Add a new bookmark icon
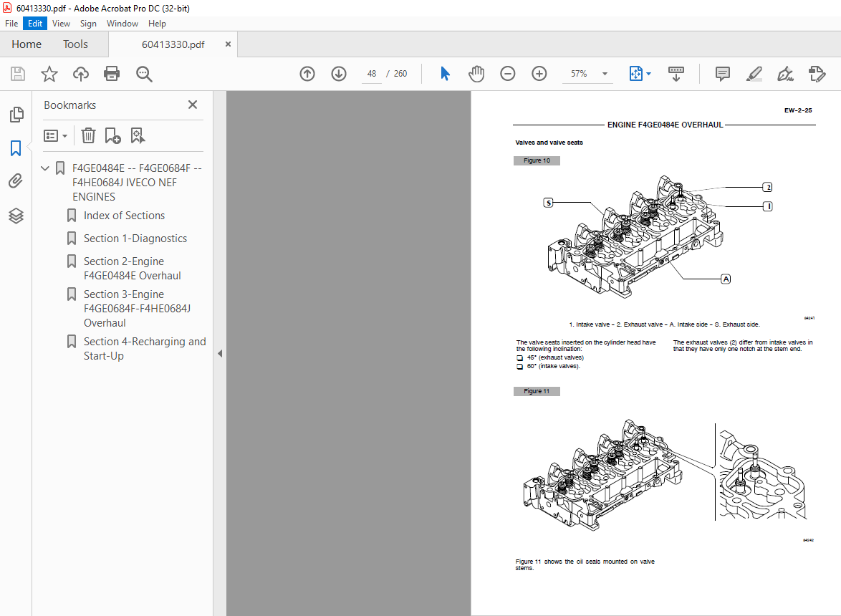 point(112,135)
